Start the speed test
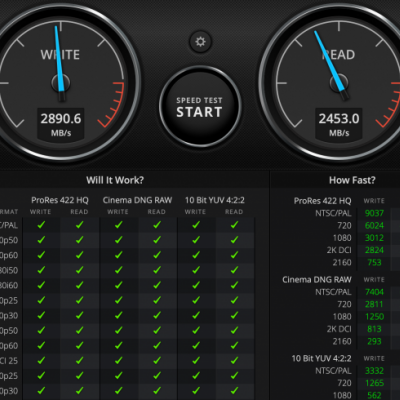400x400 pixels. (x=200, y=107)
